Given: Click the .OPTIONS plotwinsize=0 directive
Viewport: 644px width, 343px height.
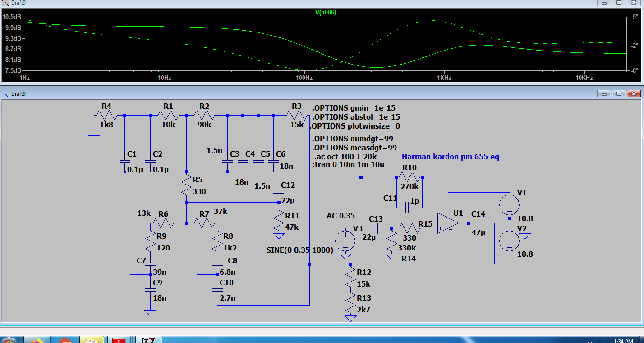Looking at the screenshot, I should (355, 126).
